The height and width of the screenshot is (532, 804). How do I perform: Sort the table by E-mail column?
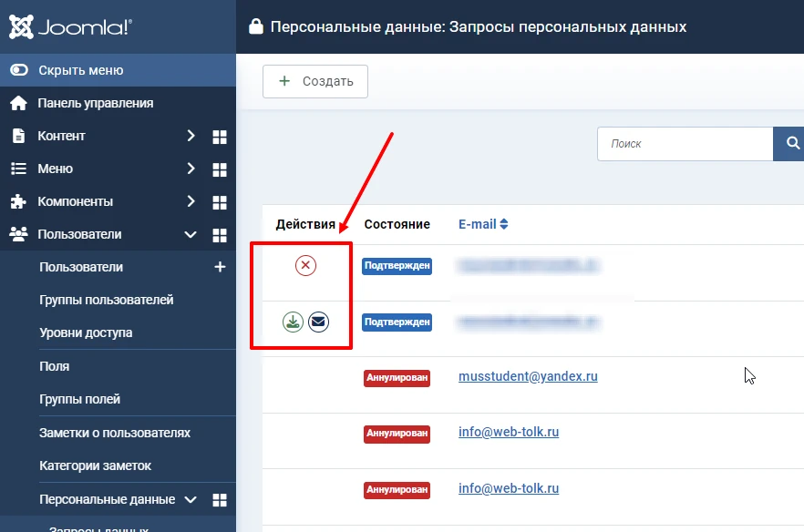pyautogui.click(x=483, y=224)
